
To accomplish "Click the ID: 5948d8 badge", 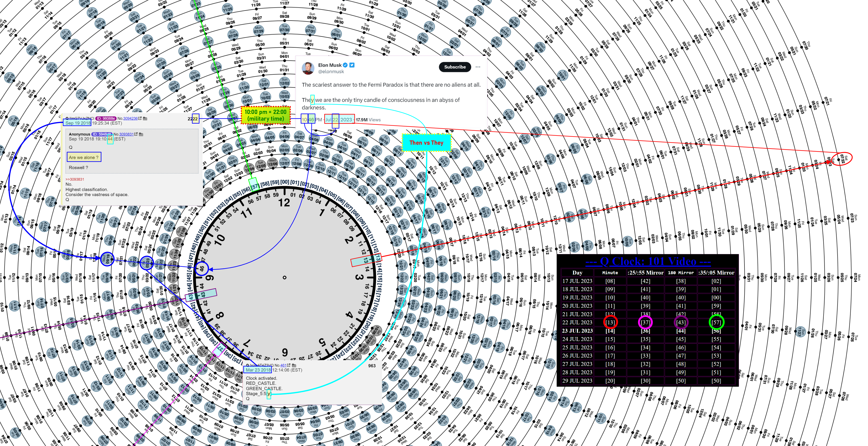I will 102,134.
